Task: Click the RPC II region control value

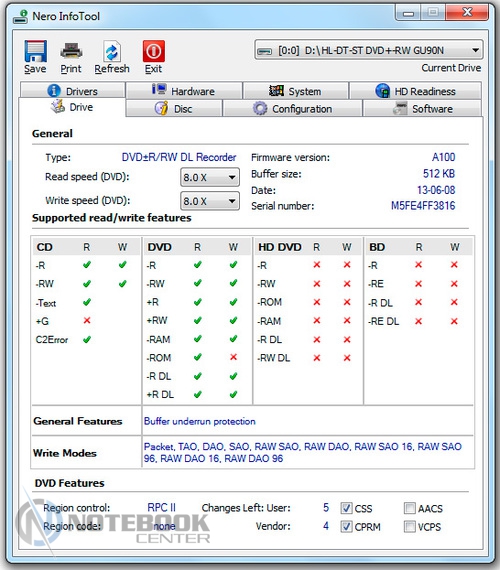Action: 161,507
